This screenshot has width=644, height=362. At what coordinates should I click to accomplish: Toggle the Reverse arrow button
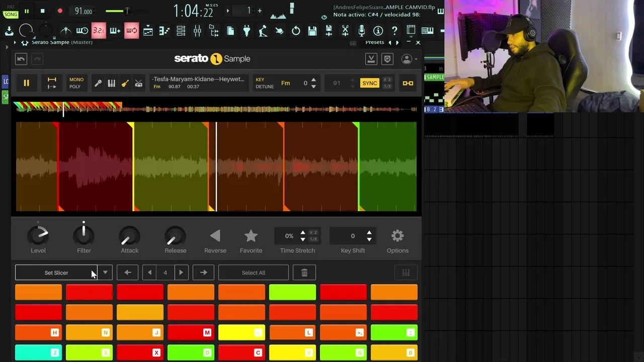tap(215, 235)
